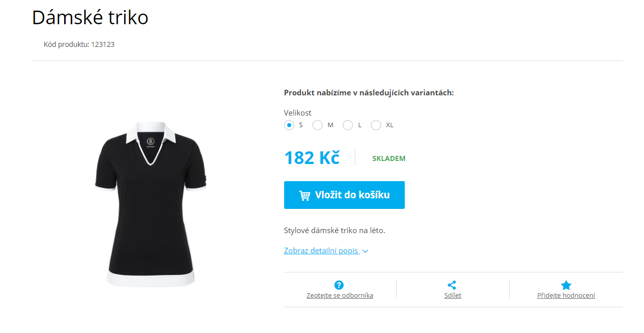Choose size M radio button

click(x=317, y=125)
